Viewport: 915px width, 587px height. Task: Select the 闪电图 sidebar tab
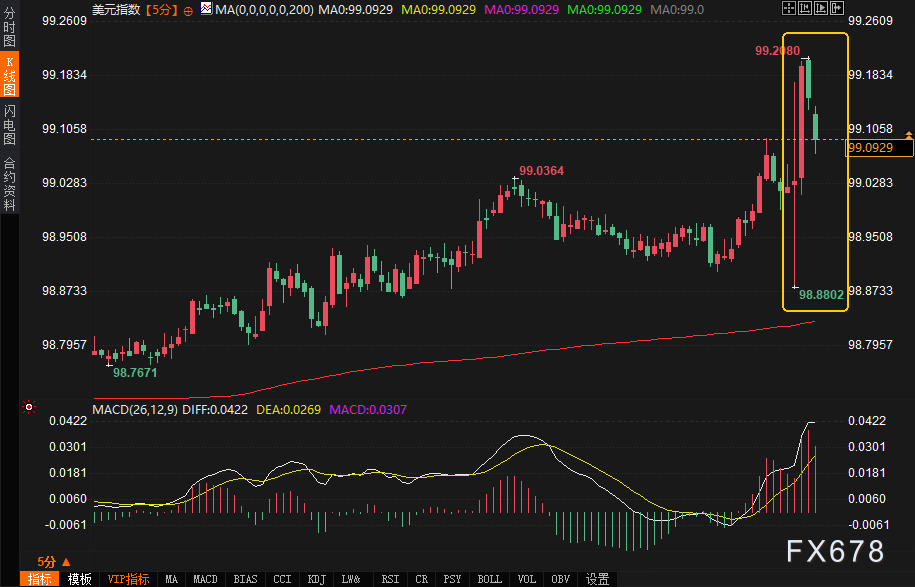coord(10,124)
